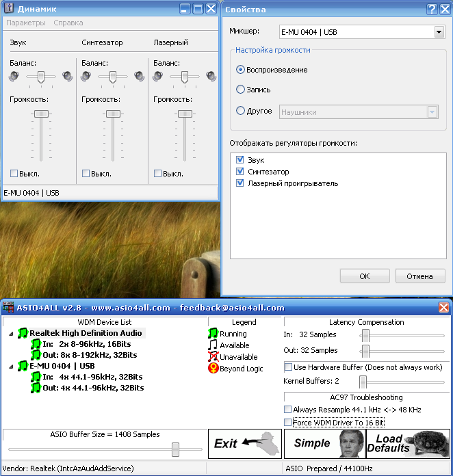Click the help question-mark button in Свойства

pyautogui.click(x=432, y=9)
